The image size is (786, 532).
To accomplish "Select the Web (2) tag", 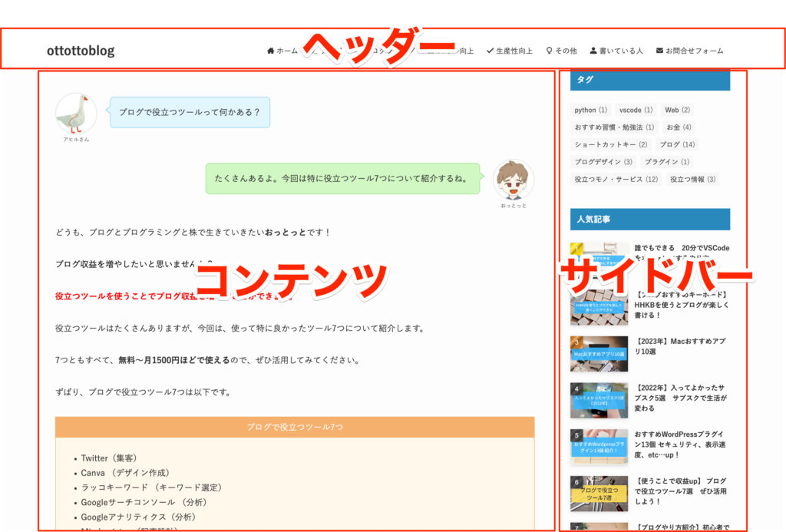I will [x=677, y=110].
